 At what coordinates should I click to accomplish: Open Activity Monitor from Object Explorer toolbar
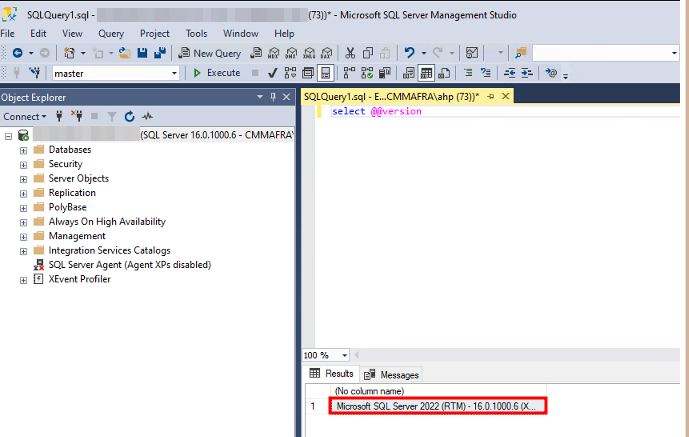(x=147, y=117)
